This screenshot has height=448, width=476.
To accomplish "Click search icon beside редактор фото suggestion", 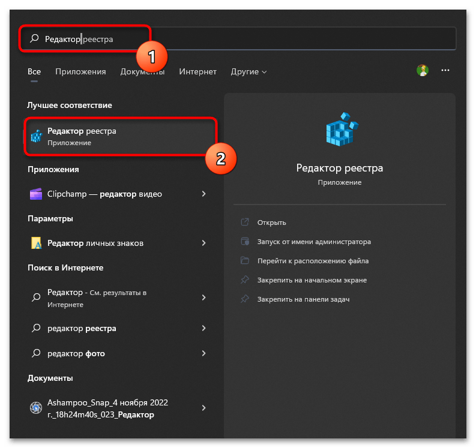I will 36,353.
